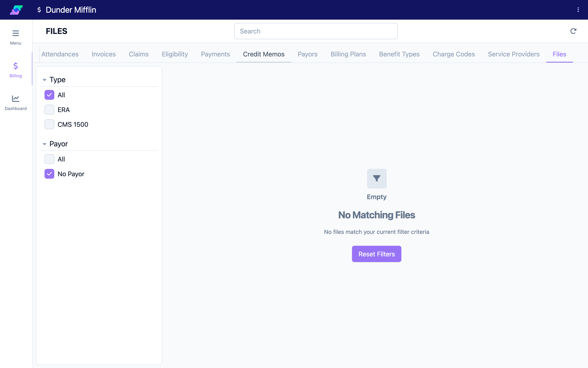Screen dimensions: 588x368
Task: Go to Billing in the sidebar
Action: [x=16, y=70]
